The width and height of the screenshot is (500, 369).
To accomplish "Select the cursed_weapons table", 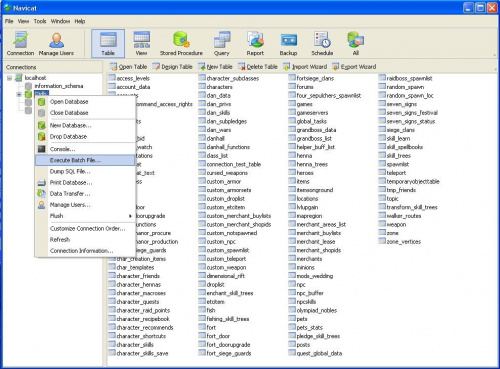I will 223,173.
